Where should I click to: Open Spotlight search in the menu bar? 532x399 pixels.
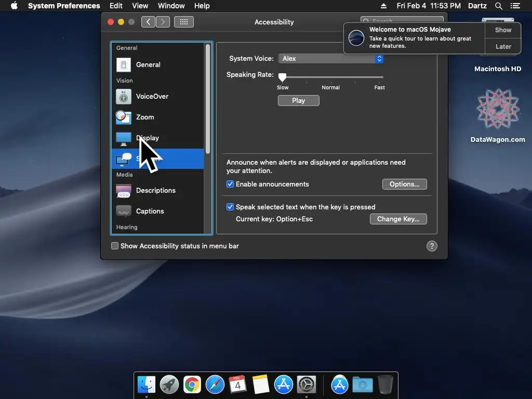(x=498, y=6)
